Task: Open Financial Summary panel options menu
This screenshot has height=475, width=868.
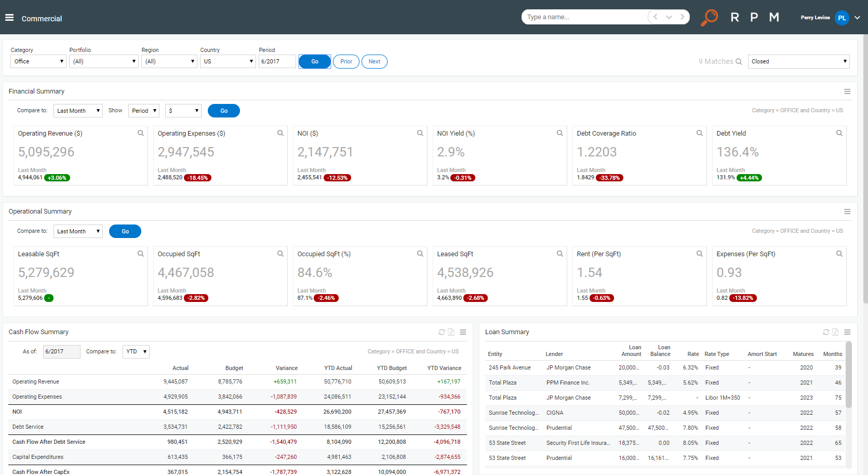Action: tap(847, 91)
